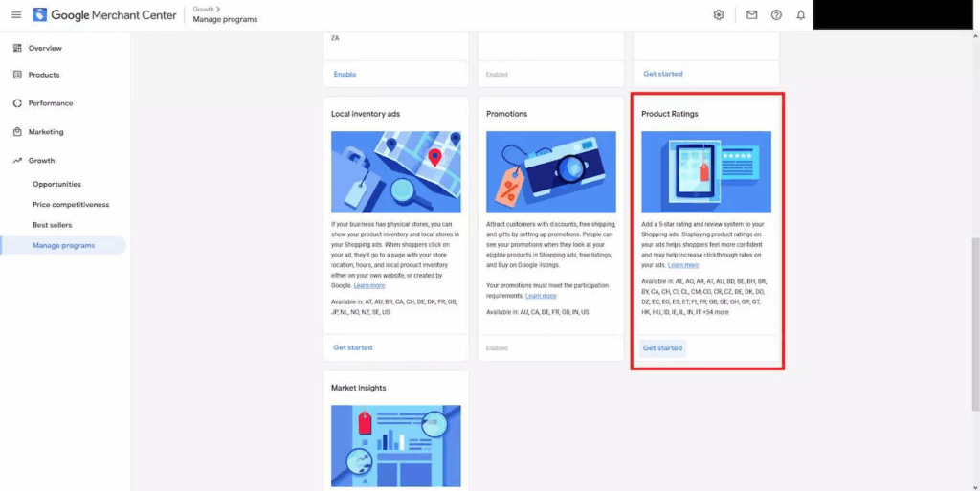980x491 pixels.
Task: Click the Product Ratings tablet illustration
Action: point(706,171)
